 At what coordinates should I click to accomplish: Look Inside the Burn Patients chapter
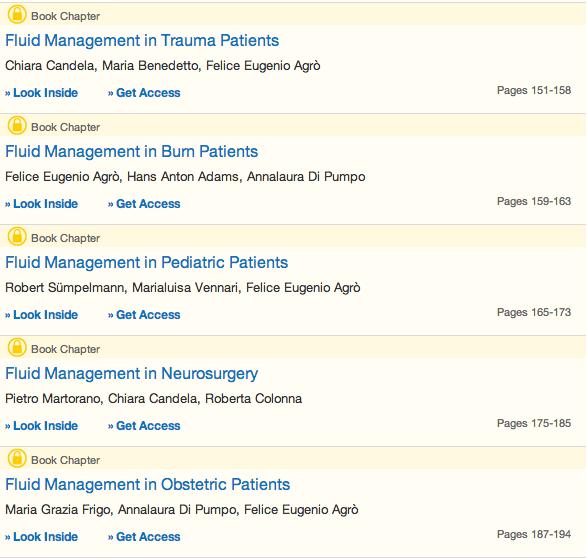(x=41, y=204)
